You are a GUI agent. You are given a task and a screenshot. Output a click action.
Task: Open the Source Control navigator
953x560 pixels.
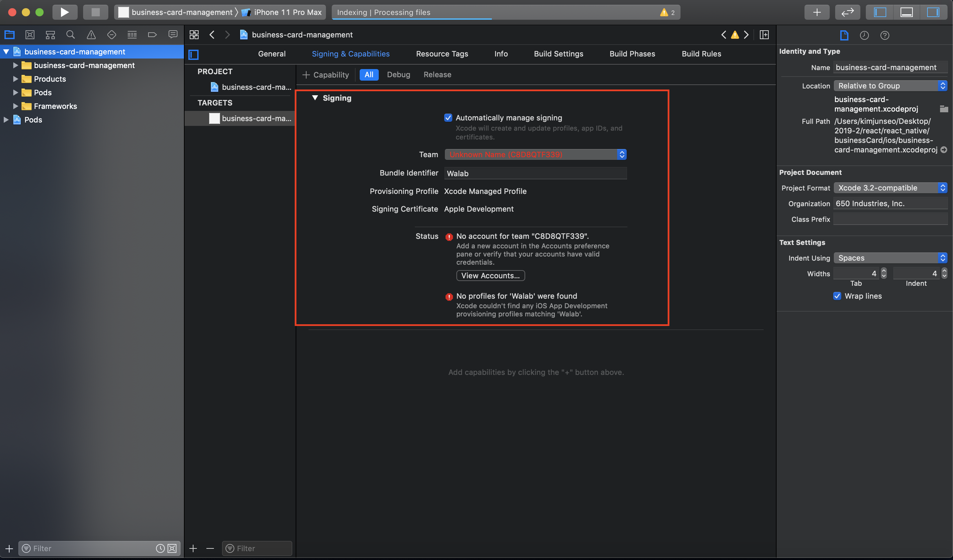point(30,34)
